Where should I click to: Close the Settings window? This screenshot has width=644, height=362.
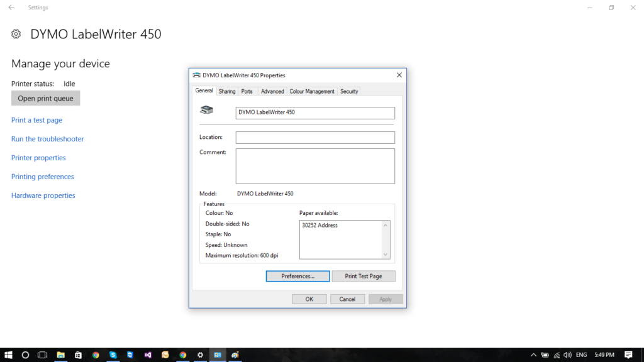[633, 8]
